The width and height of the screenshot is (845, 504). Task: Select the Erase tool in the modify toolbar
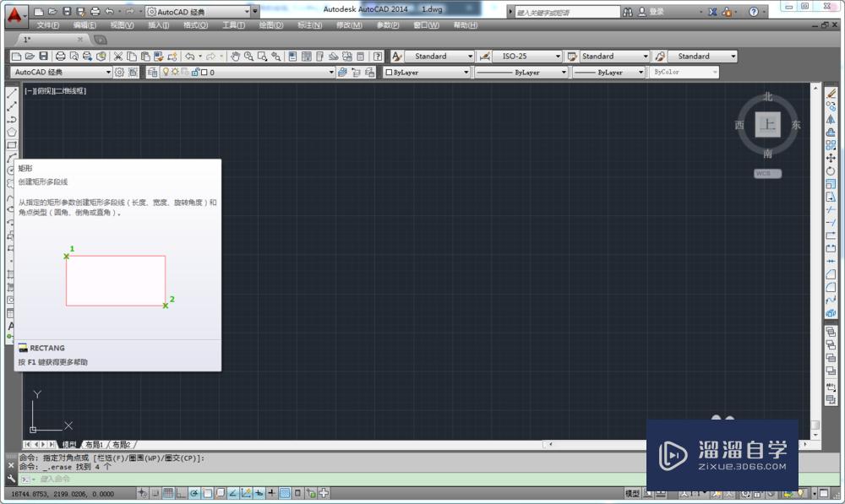pos(831,93)
